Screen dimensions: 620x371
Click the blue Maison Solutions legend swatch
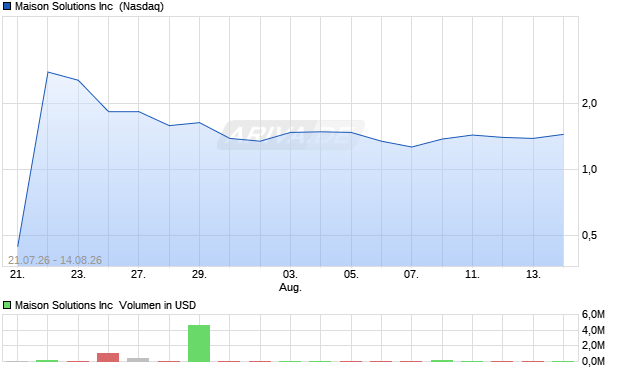point(7,6)
